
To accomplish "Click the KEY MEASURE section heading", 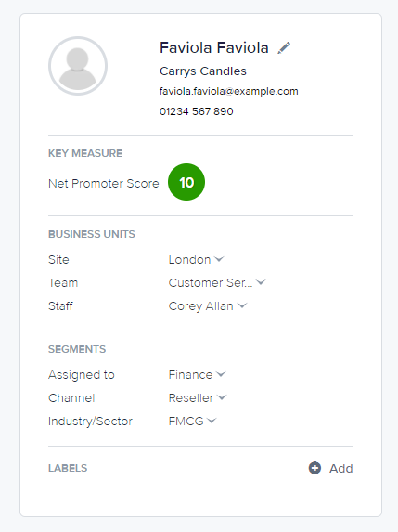I will pyautogui.click(x=85, y=153).
